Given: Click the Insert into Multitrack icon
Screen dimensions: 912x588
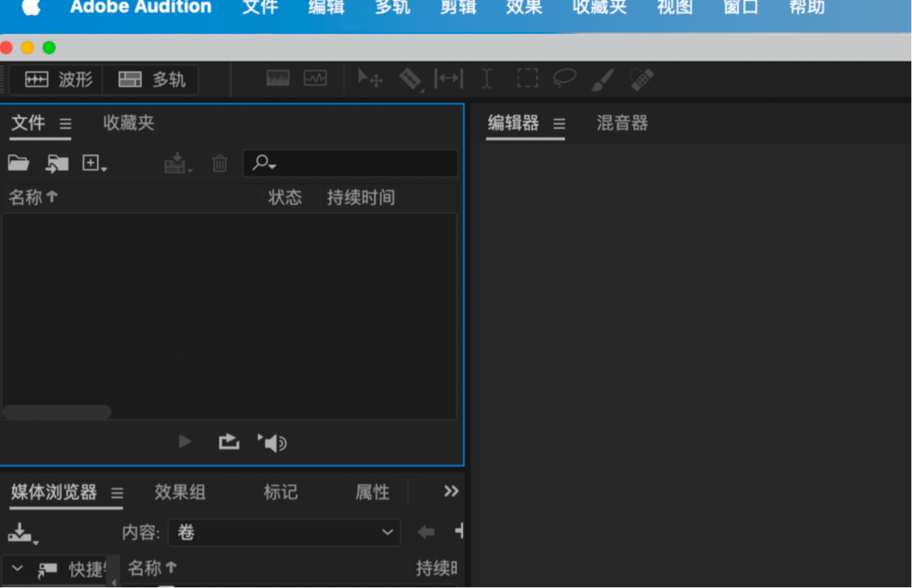Looking at the screenshot, I should pyautogui.click(x=178, y=163).
